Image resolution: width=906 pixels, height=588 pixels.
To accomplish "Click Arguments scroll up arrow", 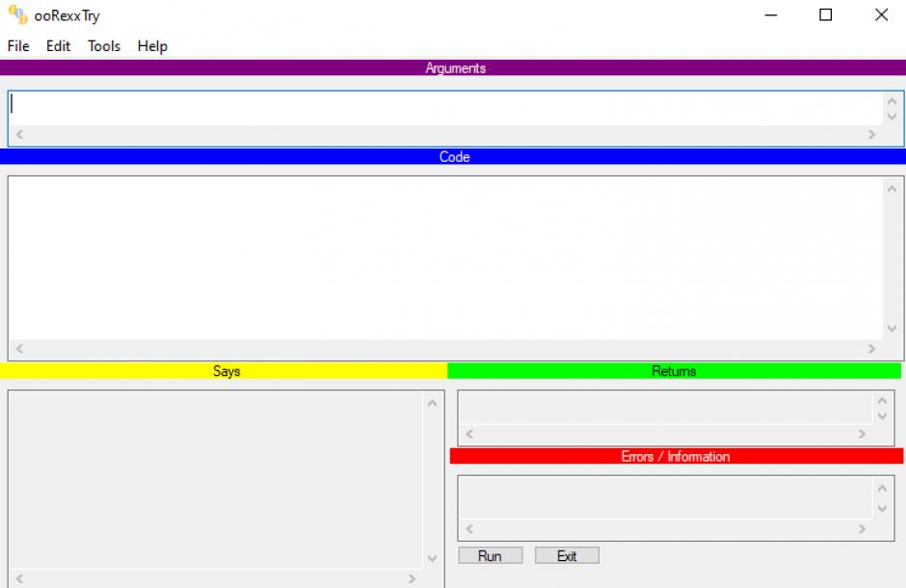I will [x=893, y=101].
